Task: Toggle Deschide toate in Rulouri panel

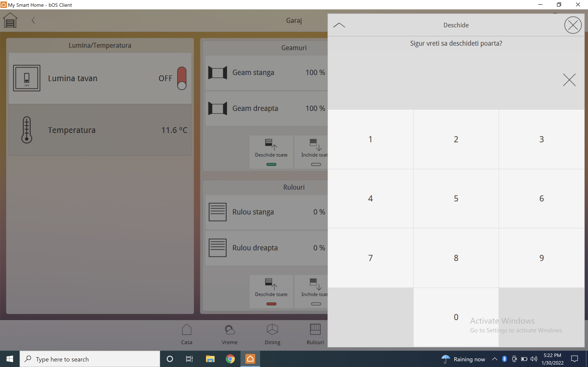Action: [x=271, y=291]
